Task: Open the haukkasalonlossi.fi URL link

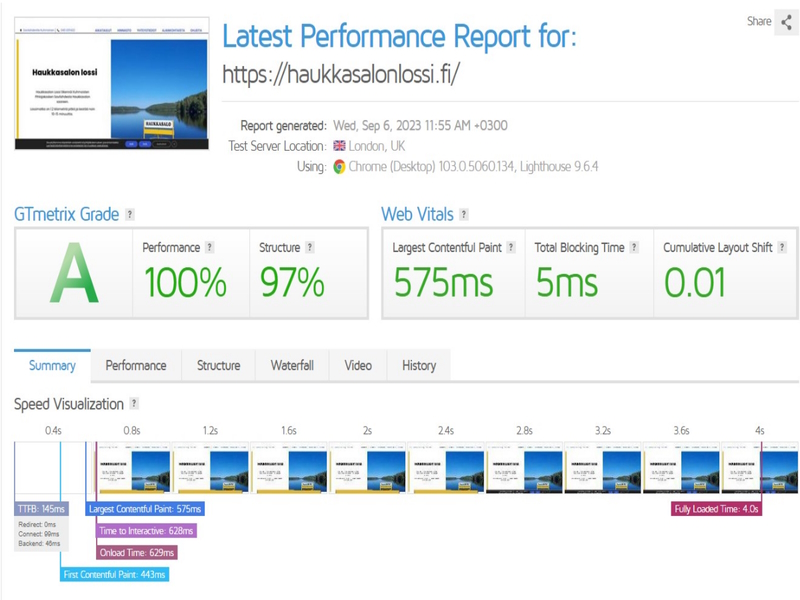Action: pos(340,74)
